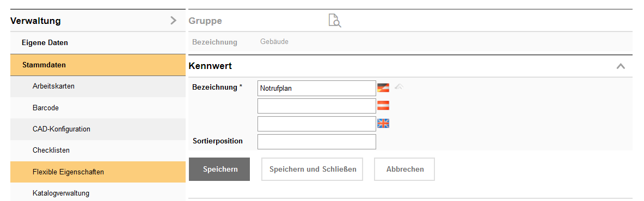Image resolution: width=644 pixels, height=201 pixels.
Task: Click the Speichern button
Action: tap(219, 169)
